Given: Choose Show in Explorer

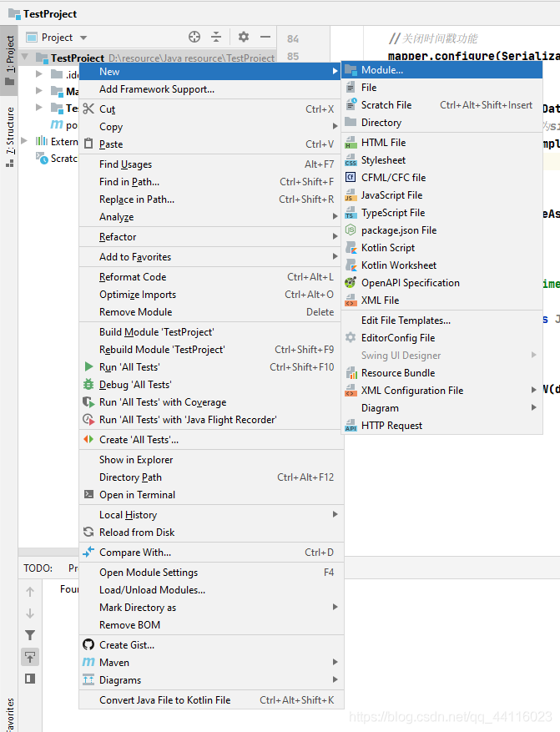Looking at the screenshot, I should click(211, 460).
